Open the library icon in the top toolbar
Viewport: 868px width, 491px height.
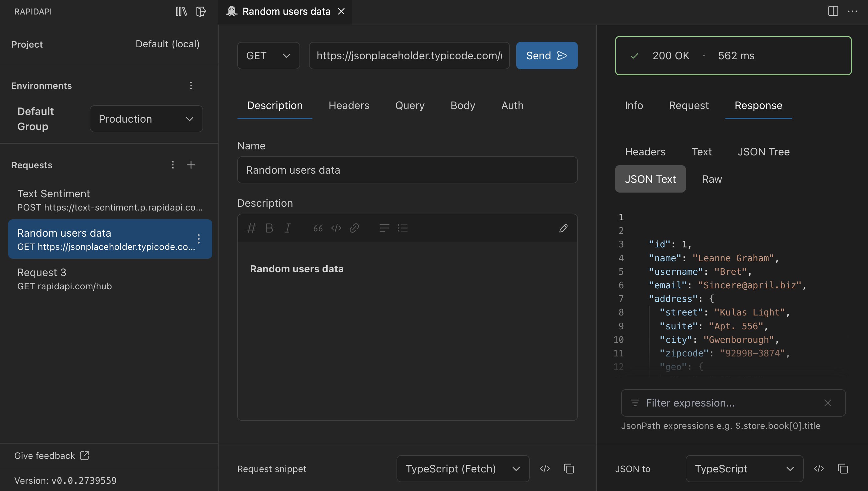click(181, 11)
